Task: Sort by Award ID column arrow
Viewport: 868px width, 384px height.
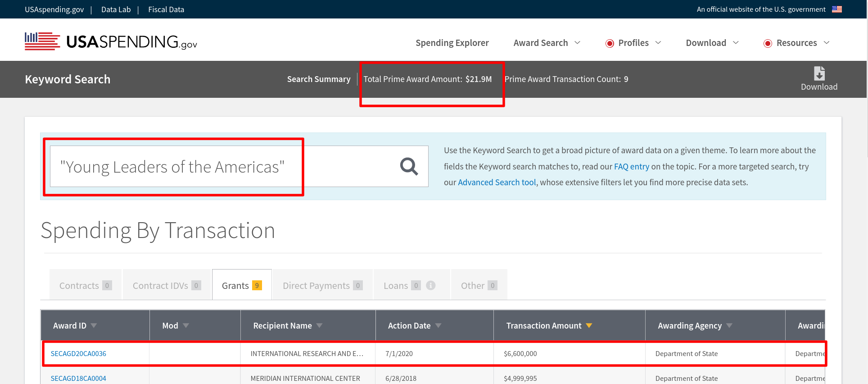Action: click(x=94, y=325)
